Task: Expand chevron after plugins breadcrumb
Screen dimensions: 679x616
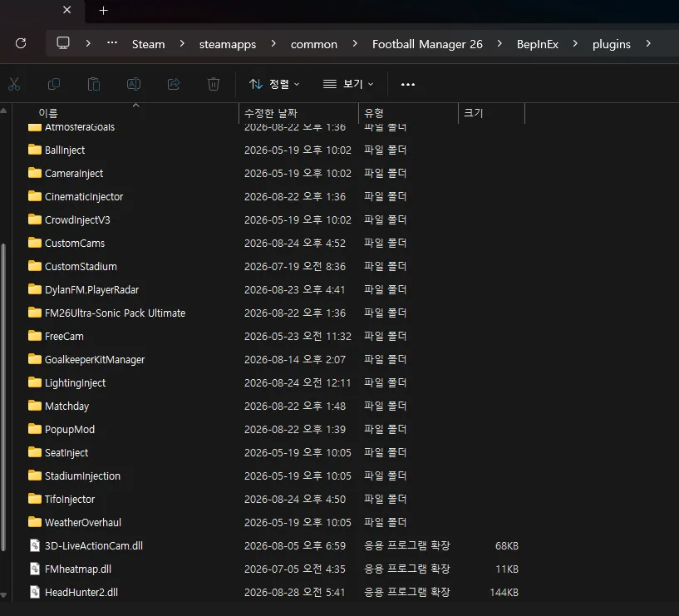Action: [647, 43]
